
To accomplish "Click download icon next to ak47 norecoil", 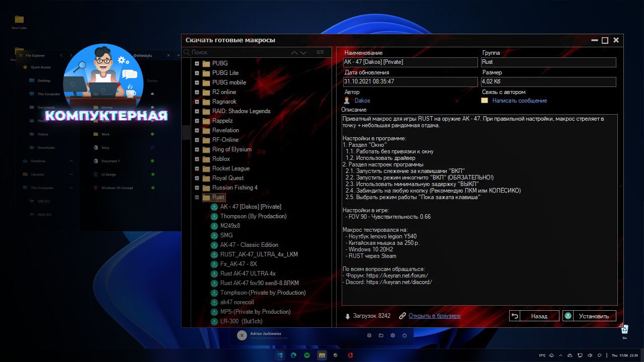I will pos(214,302).
